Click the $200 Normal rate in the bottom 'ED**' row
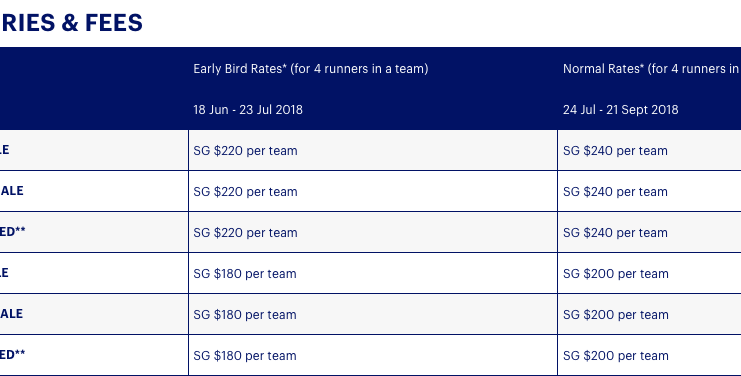 coord(616,356)
